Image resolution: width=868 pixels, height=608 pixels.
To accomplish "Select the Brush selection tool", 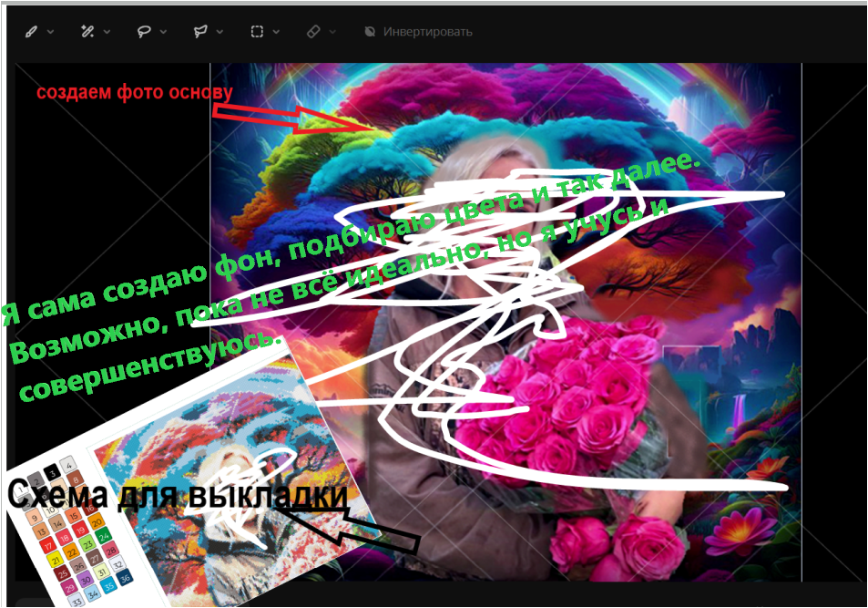I will point(31,32).
